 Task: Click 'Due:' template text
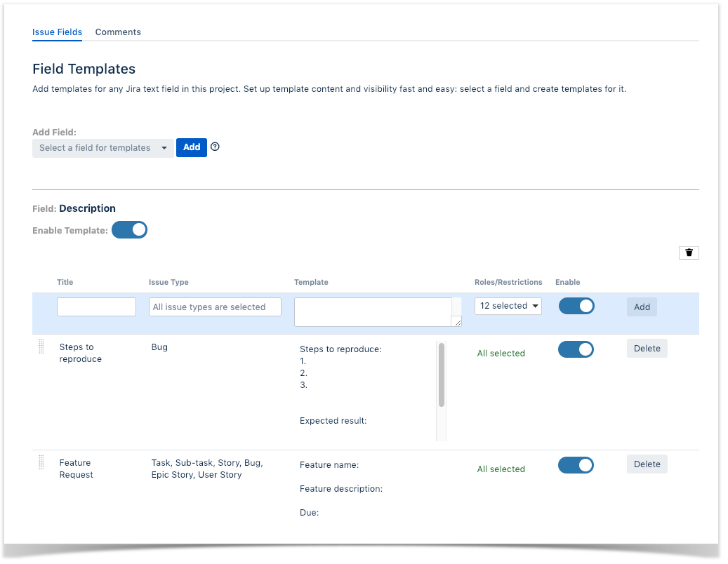[309, 513]
